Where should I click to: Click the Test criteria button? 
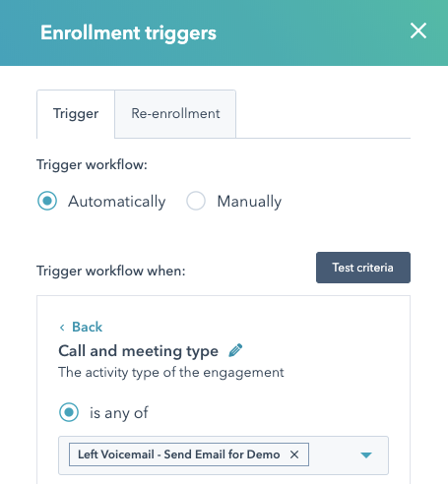pyautogui.click(x=363, y=268)
